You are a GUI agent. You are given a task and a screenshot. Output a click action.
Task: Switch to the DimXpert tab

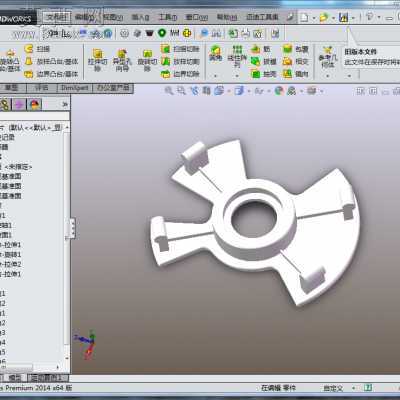click(75, 88)
